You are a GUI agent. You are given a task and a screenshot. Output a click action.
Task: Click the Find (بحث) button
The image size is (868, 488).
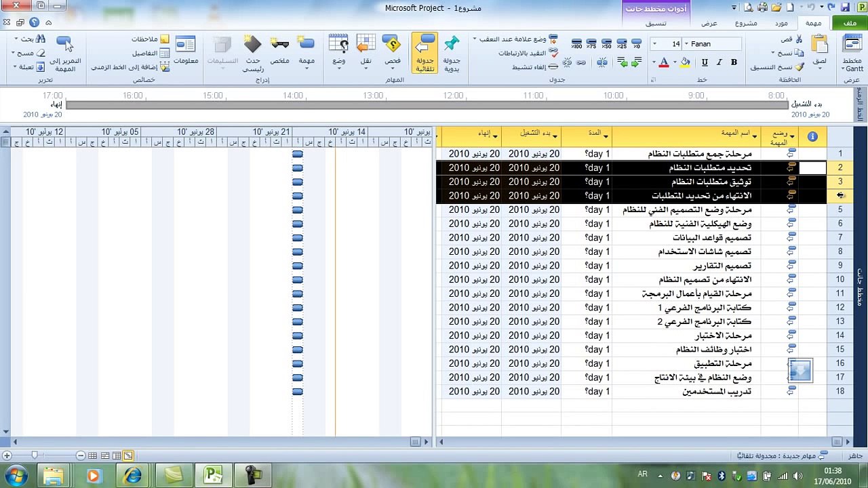[30, 39]
